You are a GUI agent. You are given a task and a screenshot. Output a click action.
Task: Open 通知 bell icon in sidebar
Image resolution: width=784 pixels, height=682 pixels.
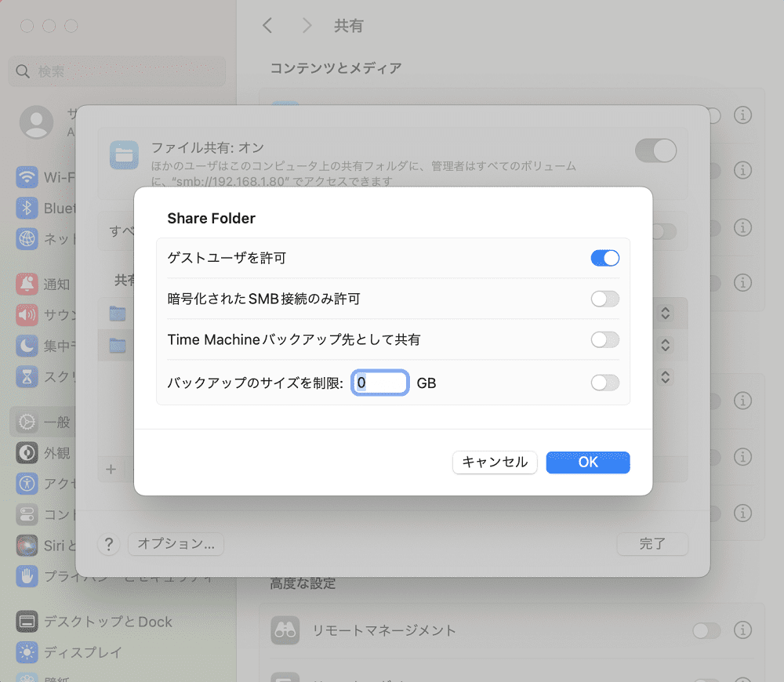pos(27,284)
